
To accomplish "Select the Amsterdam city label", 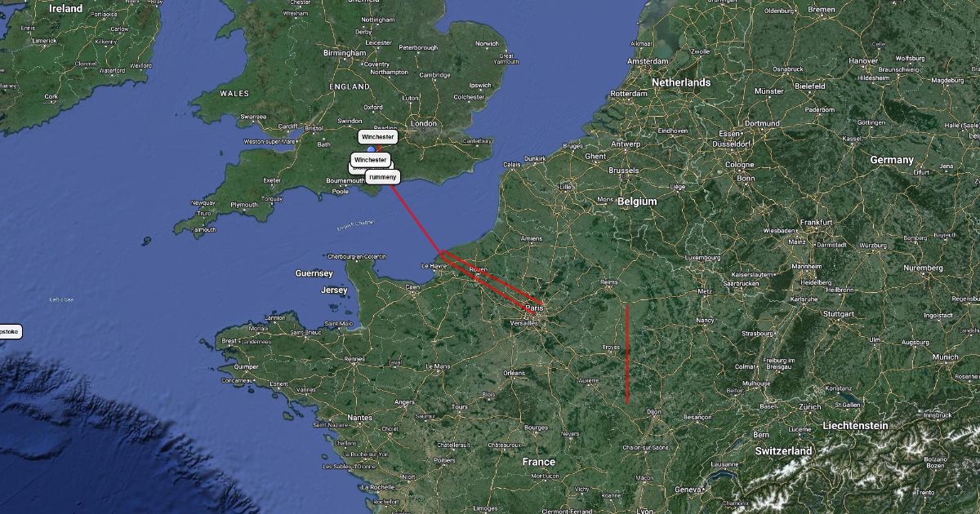I will pos(648,61).
